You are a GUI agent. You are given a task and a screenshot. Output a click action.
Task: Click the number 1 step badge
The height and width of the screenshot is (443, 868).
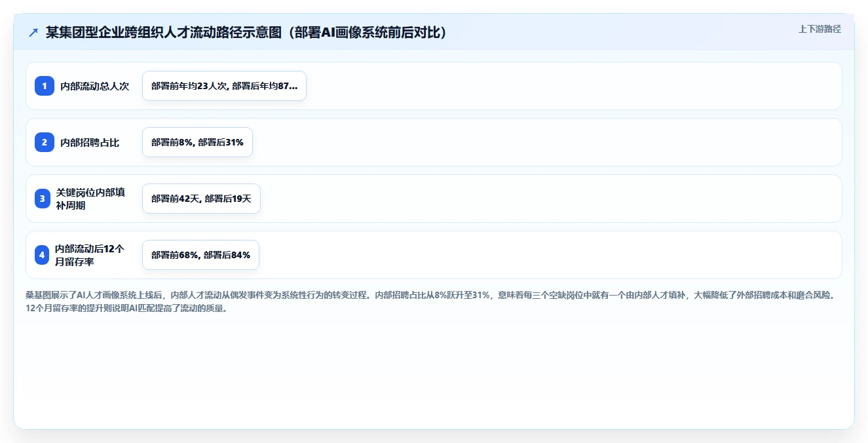pos(44,86)
